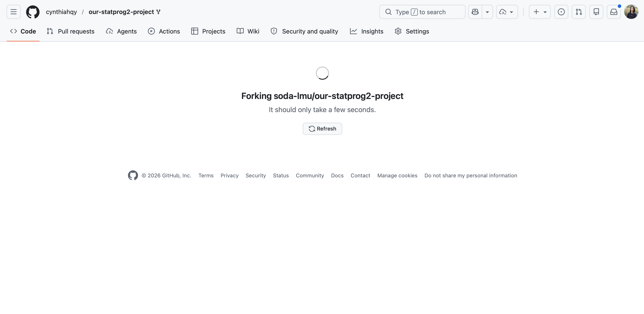The height and width of the screenshot is (314, 644).
Task: Expand the create new plus dropdown
Action: [539, 12]
